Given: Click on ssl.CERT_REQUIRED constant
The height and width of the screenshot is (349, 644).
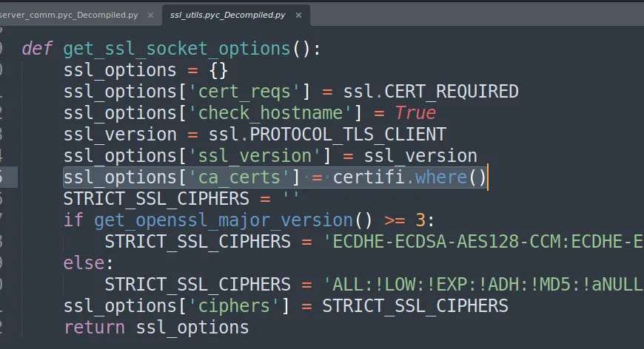Looking at the screenshot, I should pyautogui.click(x=431, y=92).
